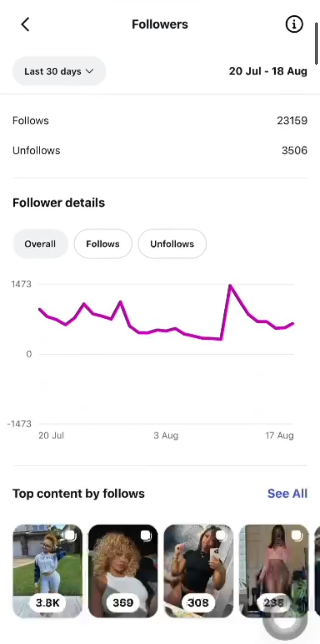Tap the circular floating button at bottom right

[285, 620]
